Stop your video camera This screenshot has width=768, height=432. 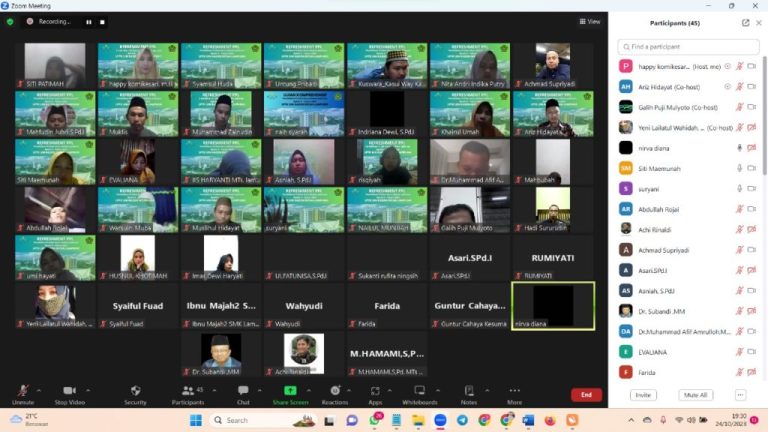[70, 395]
